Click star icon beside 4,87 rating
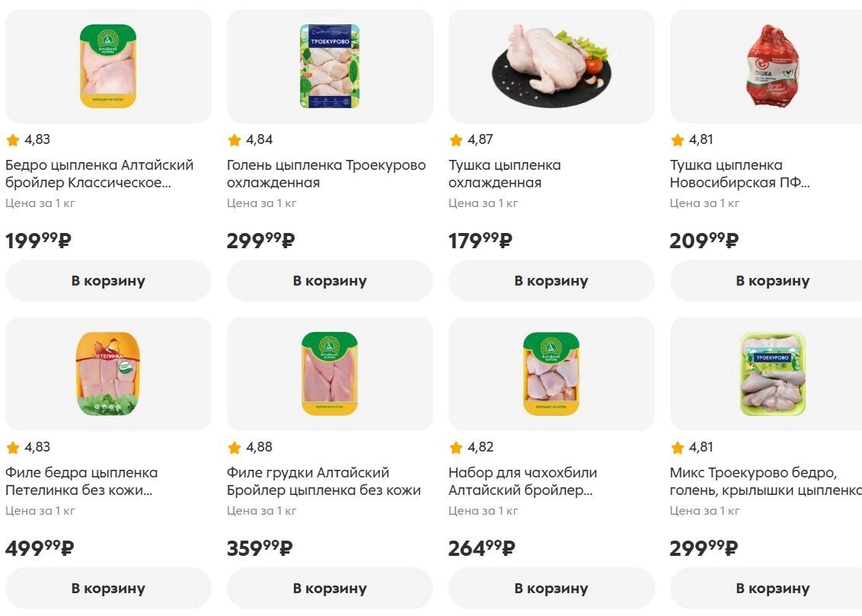This screenshot has height=616, width=862. coord(456,140)
